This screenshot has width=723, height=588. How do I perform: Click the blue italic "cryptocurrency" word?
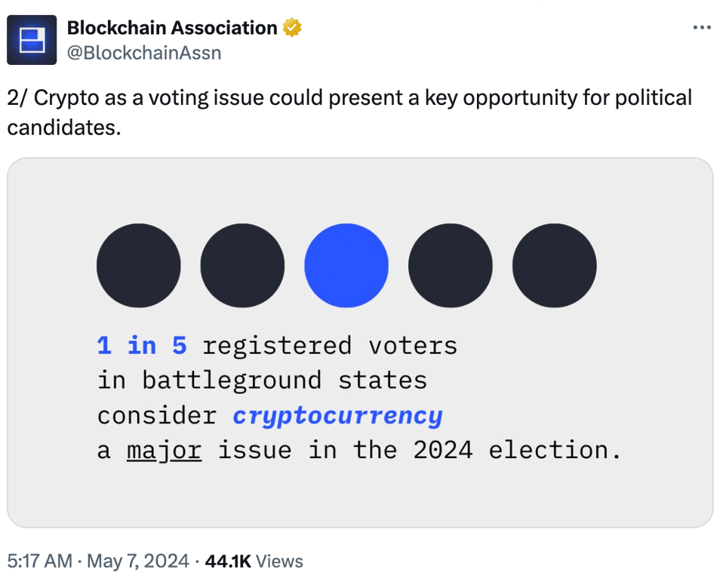(x=337, y=416)
